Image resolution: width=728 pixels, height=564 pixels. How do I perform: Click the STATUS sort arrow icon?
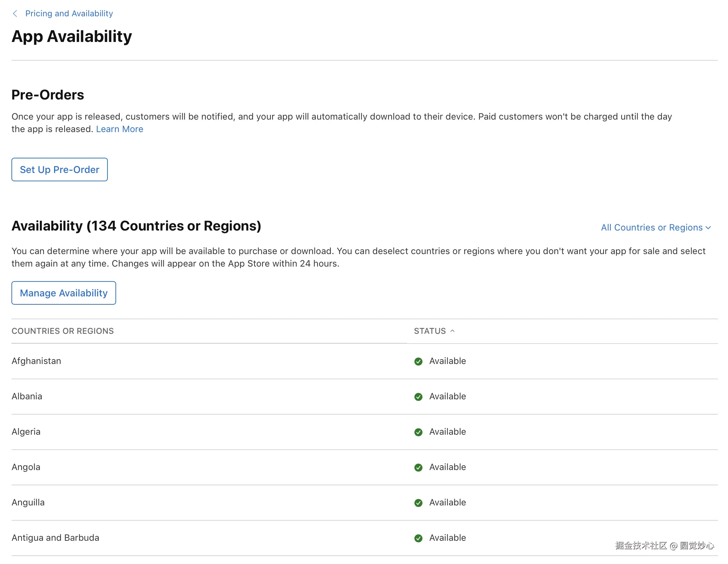452,331
